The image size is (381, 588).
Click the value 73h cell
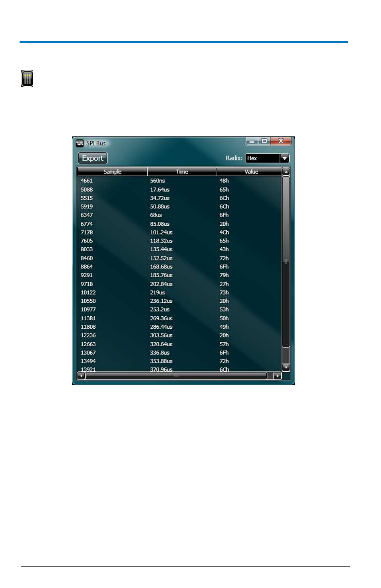tap(224, 292)
